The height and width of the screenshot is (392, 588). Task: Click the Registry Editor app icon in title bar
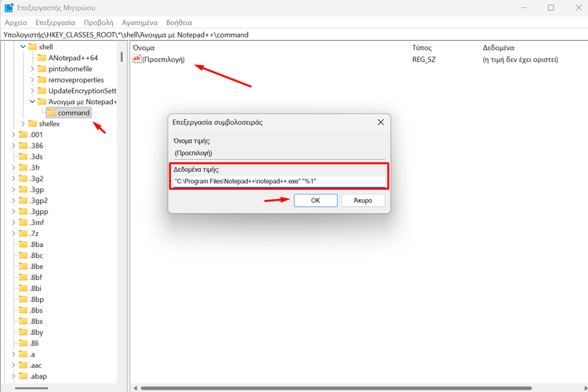click(9, 8)
